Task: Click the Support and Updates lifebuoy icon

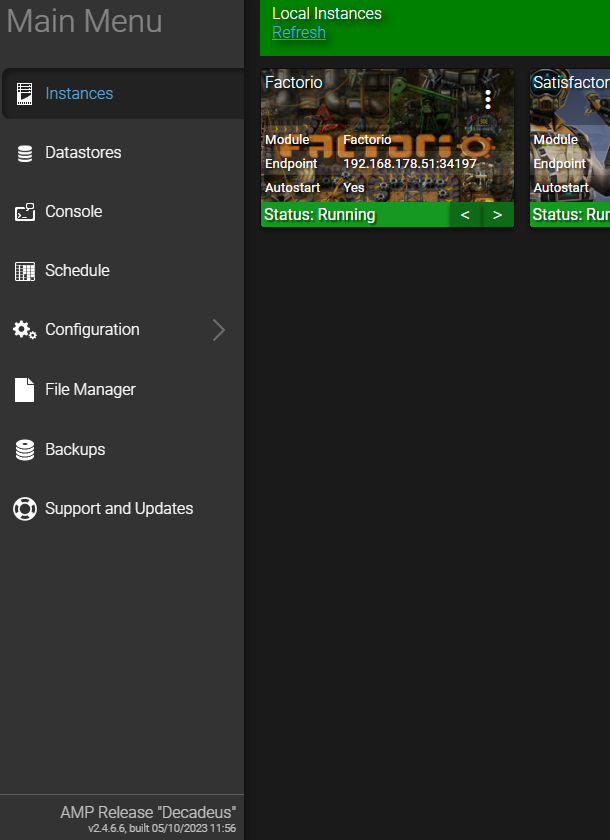Action: pos(25,509)
